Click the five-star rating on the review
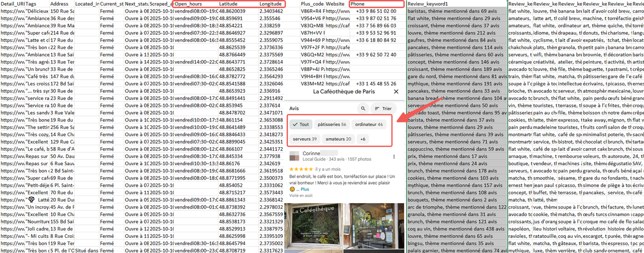Viewport: 644px width, 253px height. (x=301, y=169)
